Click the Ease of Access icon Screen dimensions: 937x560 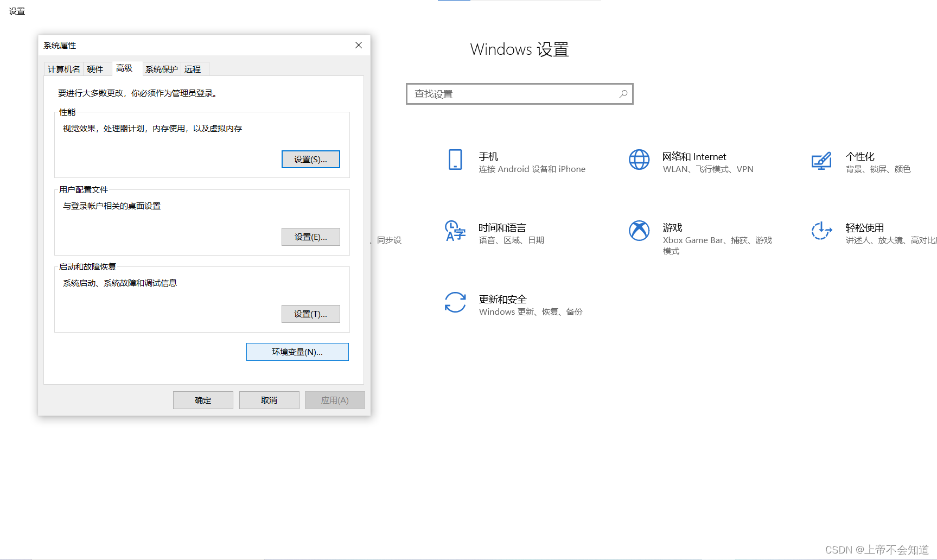(821, 231)
